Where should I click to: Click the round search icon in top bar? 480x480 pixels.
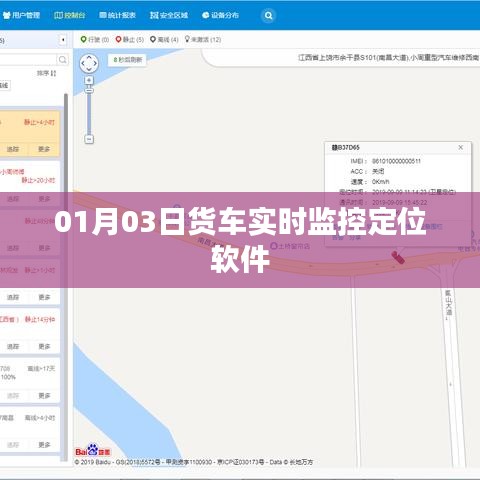(x=268, y=15)
